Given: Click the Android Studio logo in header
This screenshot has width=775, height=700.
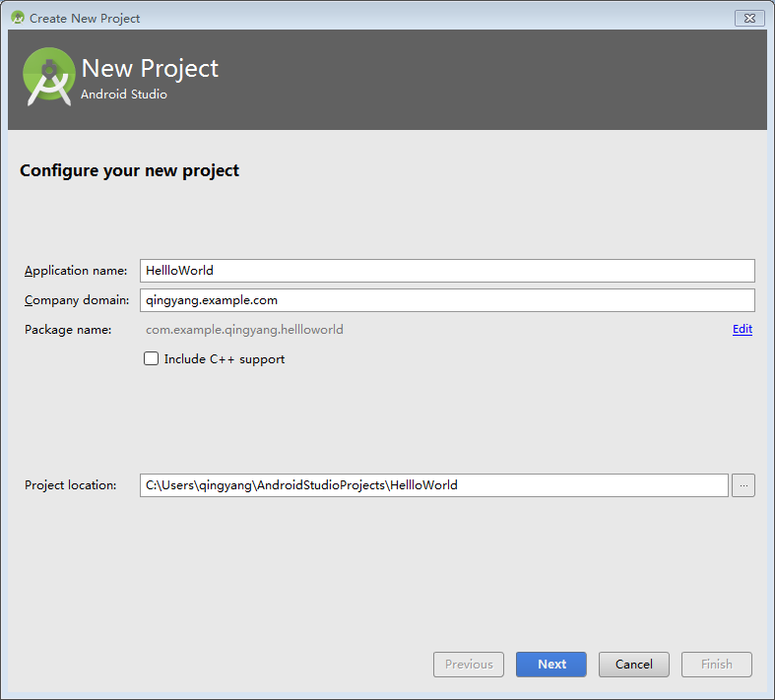Looking at the screenshot, I should (49, 77).
